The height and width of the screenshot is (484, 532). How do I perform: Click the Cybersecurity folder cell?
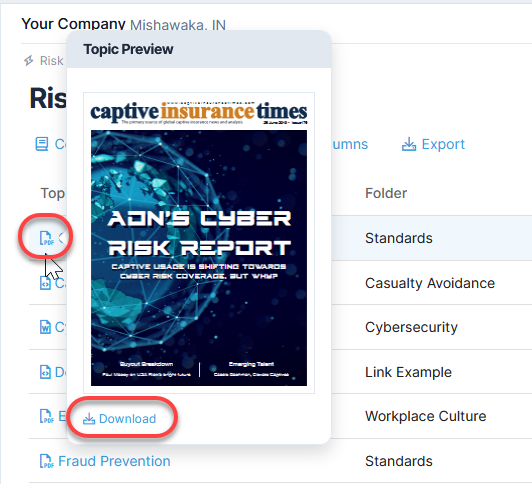tap(411, 327)
